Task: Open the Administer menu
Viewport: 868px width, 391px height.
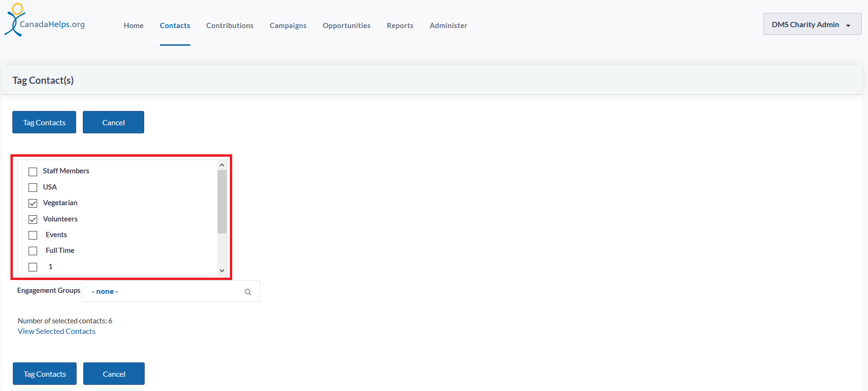Action: point(448,26)
